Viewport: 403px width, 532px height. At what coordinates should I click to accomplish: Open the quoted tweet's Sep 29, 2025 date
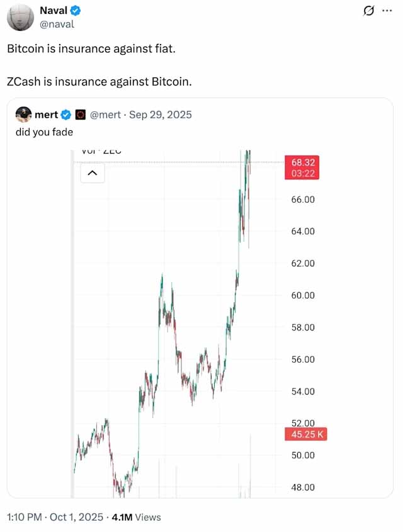tap(161, 115)
